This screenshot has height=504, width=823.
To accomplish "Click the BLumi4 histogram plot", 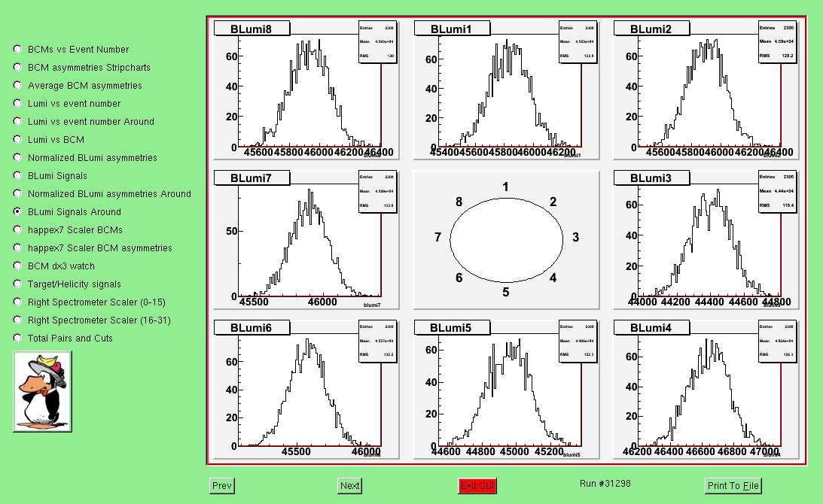I will (706, 390).
